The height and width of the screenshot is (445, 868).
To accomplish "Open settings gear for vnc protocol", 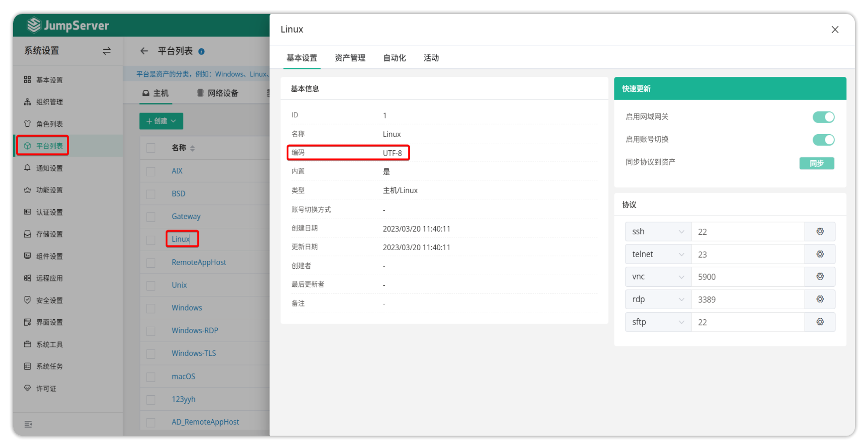I will click(x=820, y=277).
